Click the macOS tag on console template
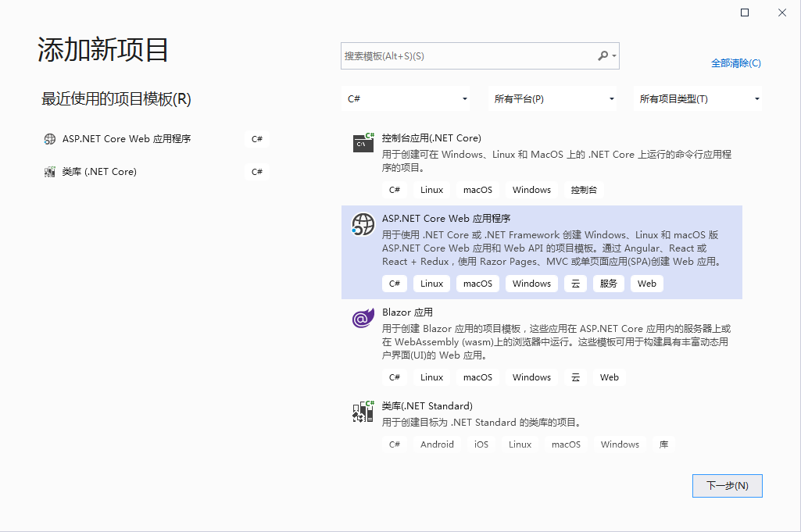 (x=477, y=190)
